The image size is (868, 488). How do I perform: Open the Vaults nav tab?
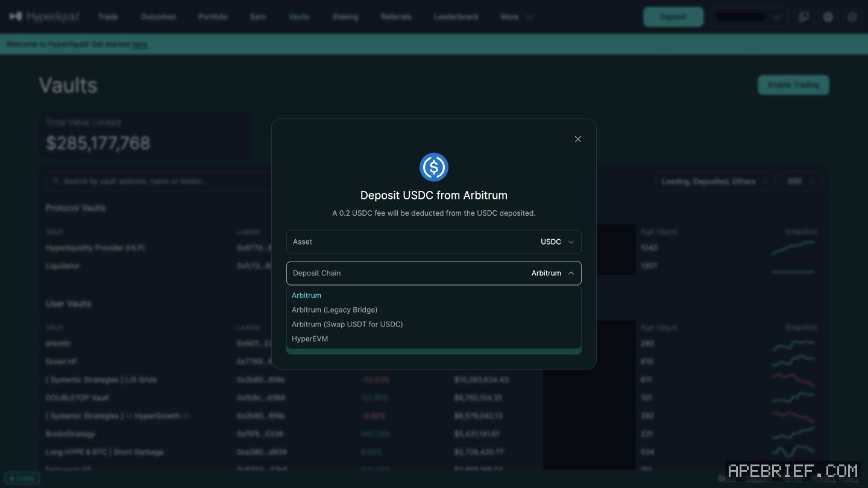point(299,17)
